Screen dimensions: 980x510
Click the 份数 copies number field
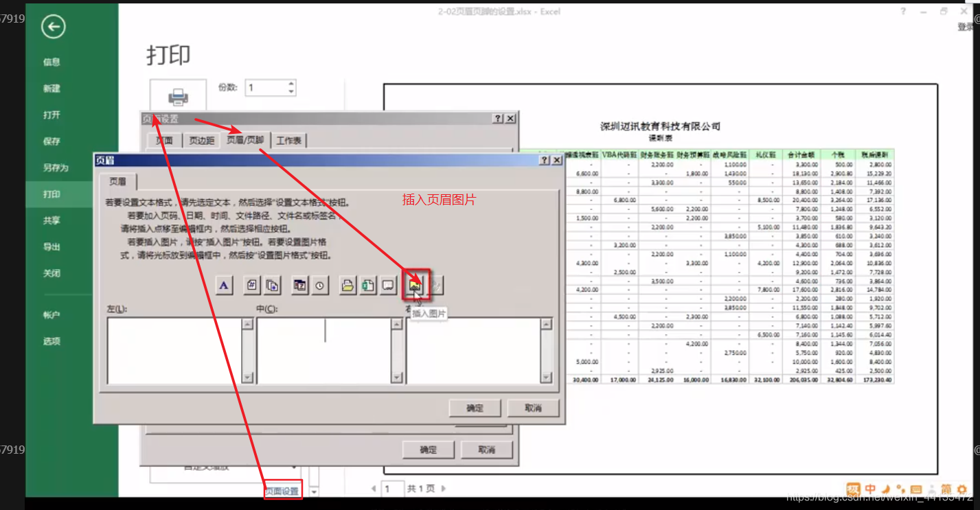click(x=267, y=88)
